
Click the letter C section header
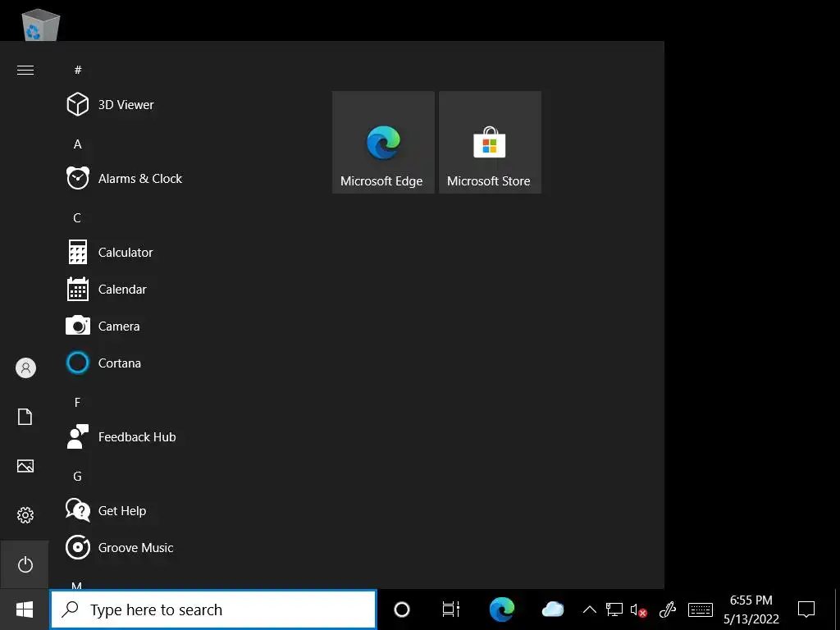[x=77, y=218]
